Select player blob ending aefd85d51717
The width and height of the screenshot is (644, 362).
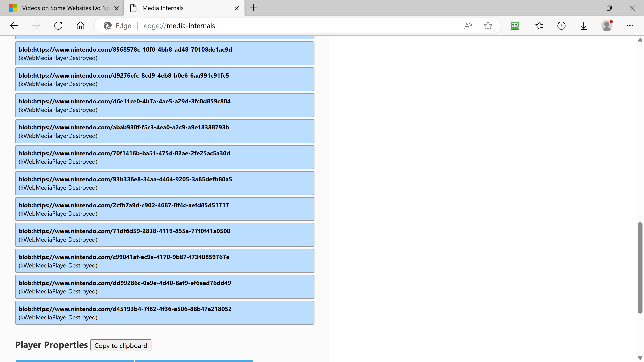(165, 209)
